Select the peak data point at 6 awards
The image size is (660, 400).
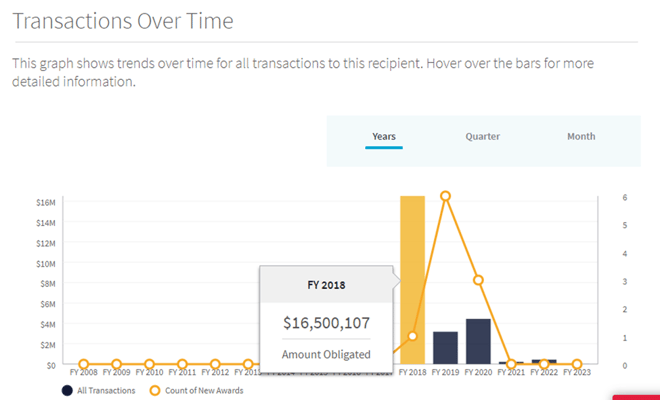pos(445,196)
